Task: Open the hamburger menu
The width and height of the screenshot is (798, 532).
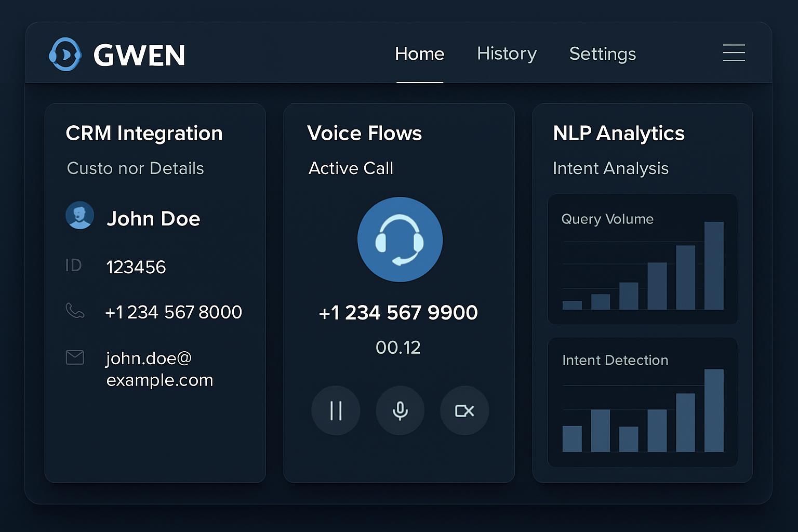Action: coord(734,53)
